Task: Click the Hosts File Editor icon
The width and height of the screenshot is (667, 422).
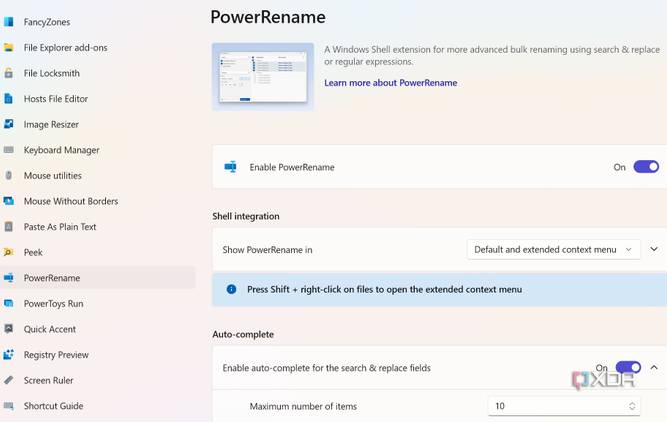Action: click(9, 98)
